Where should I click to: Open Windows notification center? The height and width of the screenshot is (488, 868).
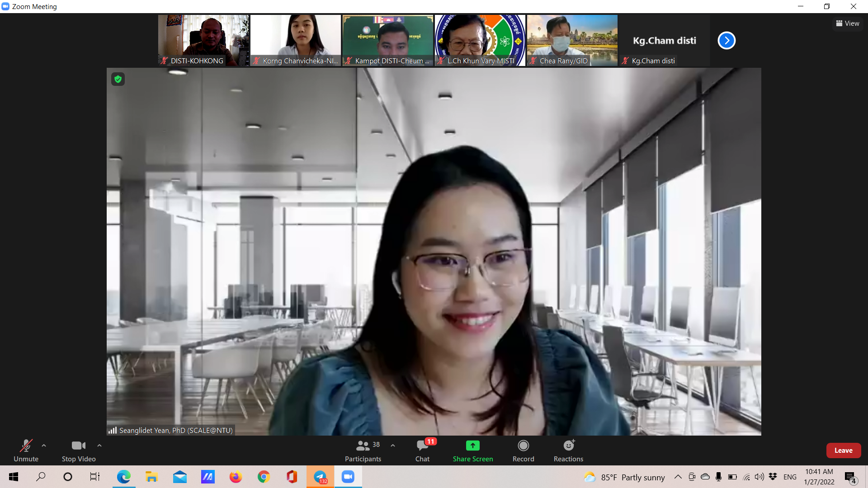click(x=850, y=477)
